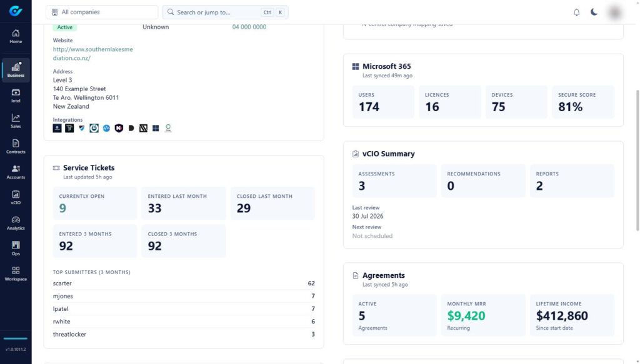Open the vCIO section in sidebar

click(16, 198)
